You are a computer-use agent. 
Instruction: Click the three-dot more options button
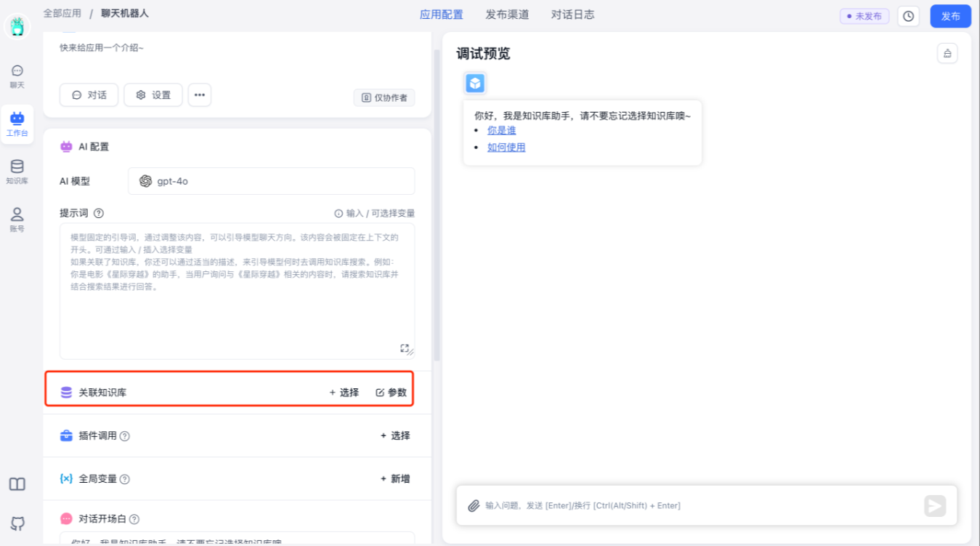coord(200,95)
